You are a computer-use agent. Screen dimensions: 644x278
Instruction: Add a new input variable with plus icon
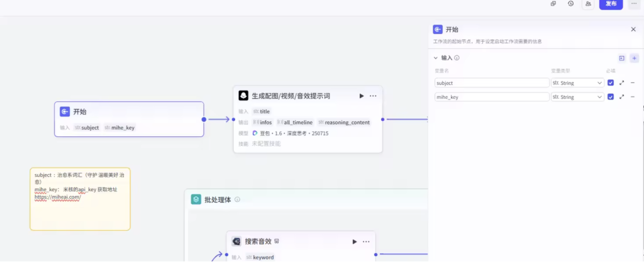(x=634, y=58)
